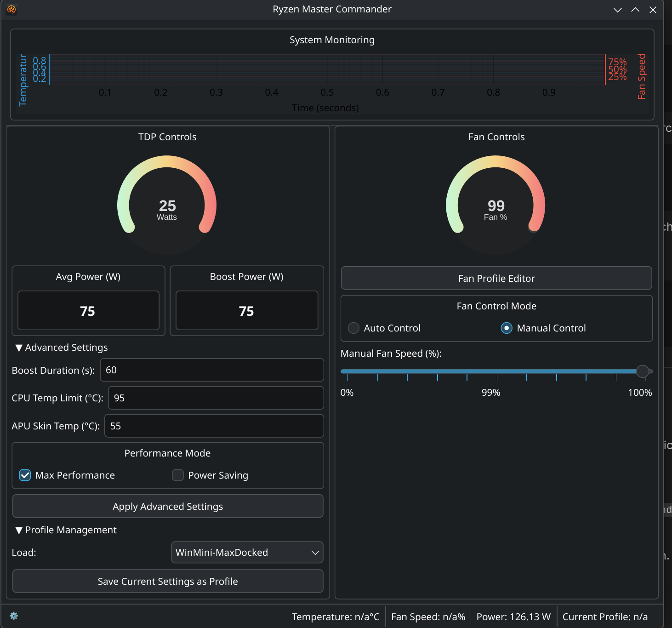Click the Manual Fan Speed slider handle
This screenshot has width=672, height=628.
pyautogui.click(x=643, y=371)
